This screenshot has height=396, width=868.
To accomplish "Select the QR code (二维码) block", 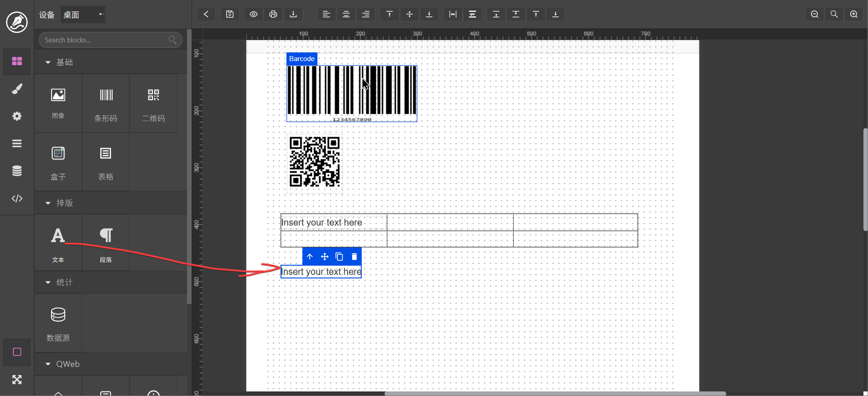I will point(153,104).
